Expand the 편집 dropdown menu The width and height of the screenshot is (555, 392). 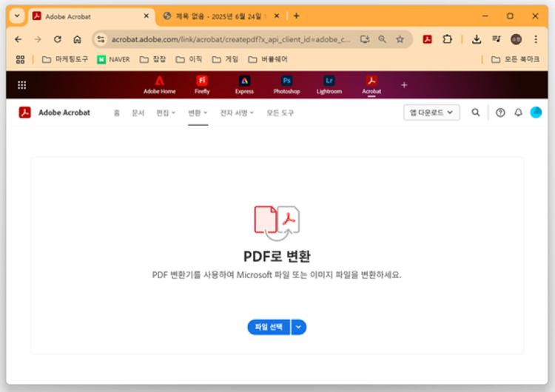[166, 113]
